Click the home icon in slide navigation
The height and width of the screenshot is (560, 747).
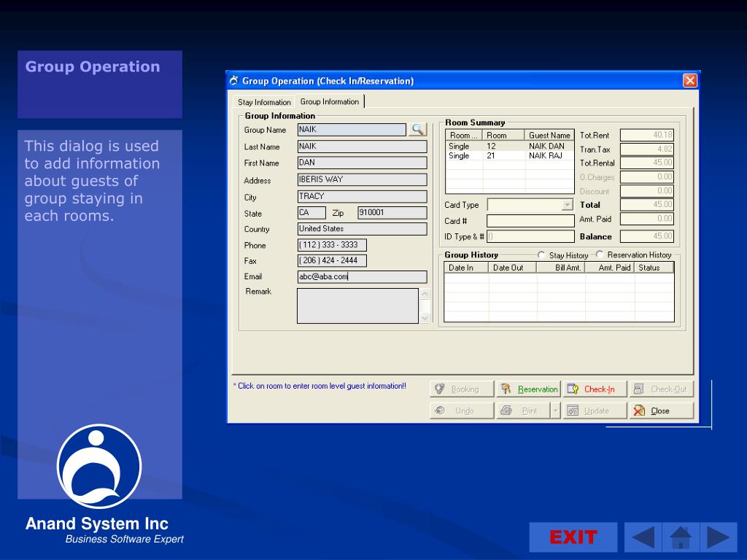pyautogui.click(x=681, y=537)
